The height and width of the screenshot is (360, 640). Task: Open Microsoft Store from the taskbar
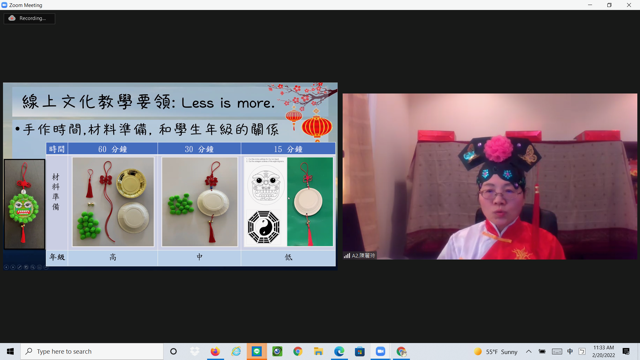pos(360,351)
